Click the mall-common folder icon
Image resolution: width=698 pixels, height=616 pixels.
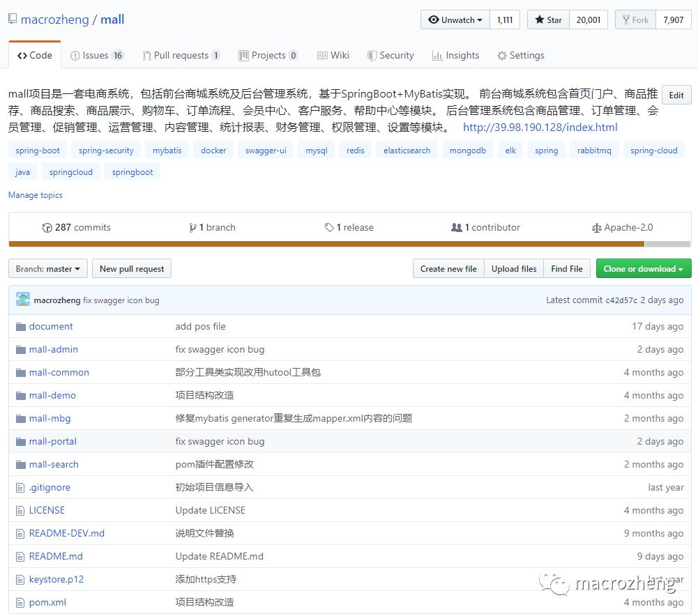pos(20,373)
